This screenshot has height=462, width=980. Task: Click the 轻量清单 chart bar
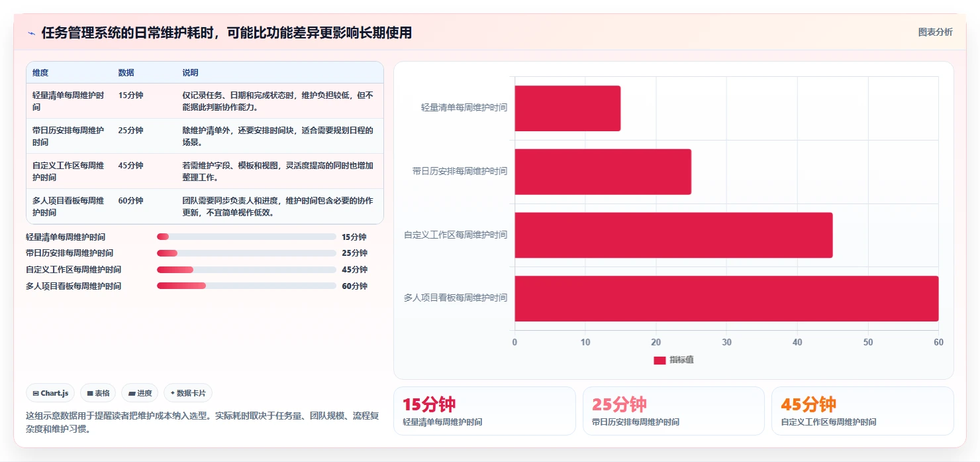tap(567, 108)
